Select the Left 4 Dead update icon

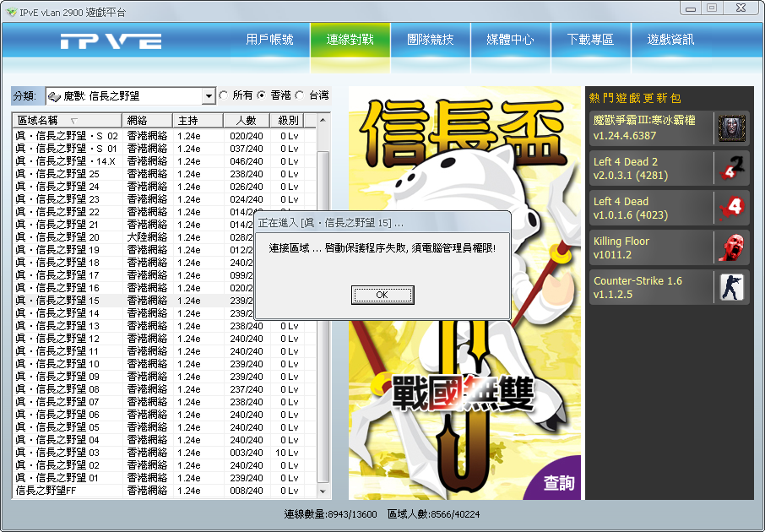click(x=732, y=208)
